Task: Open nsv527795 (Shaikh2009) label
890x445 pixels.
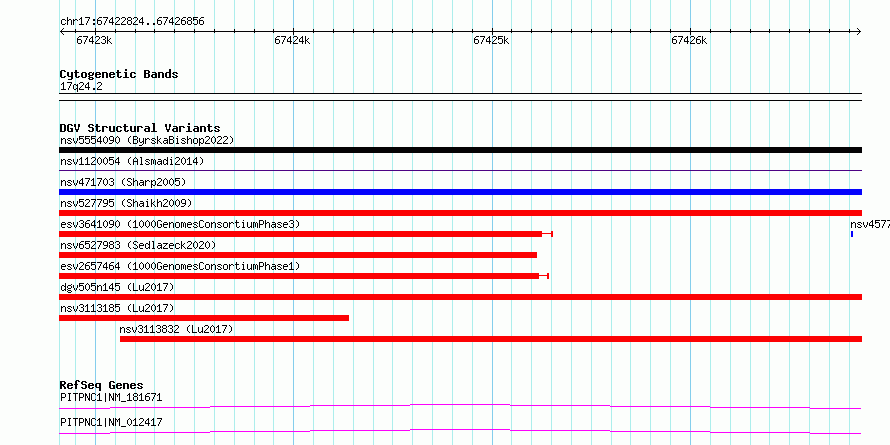Action: pyautogui.click(x=126, y=203)
